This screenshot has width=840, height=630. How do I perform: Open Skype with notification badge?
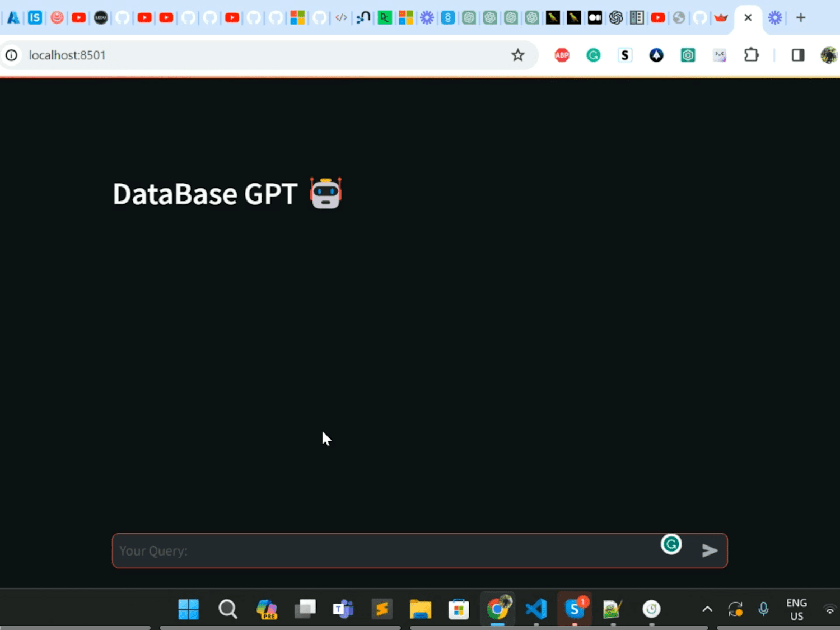click(575, 608)
